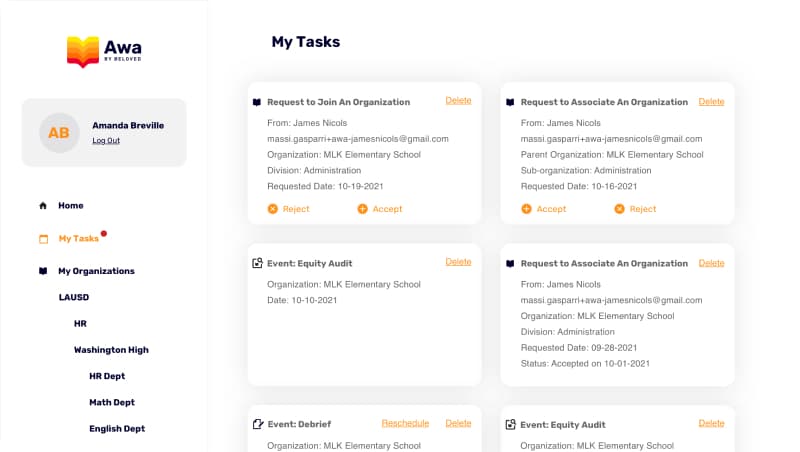Go to Home in the sidebar

[70, 206]
